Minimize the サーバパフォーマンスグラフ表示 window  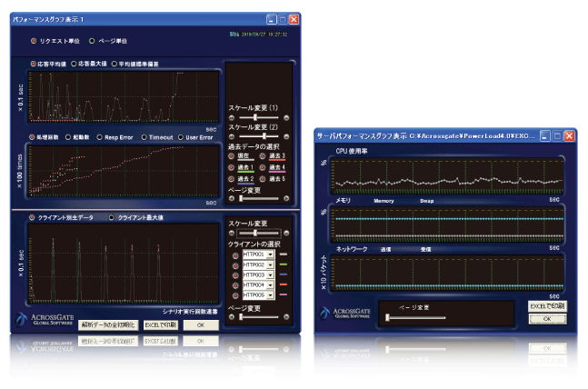[x=545, y=135]
